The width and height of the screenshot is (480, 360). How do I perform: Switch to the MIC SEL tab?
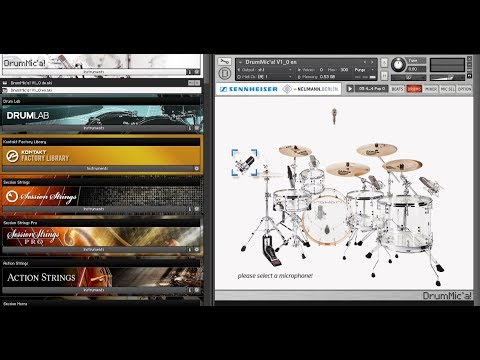click(x=447, y=89)
